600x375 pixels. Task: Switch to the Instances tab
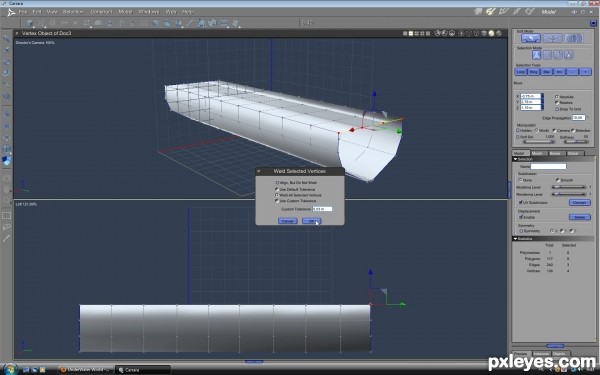click(x=541, y=354)
